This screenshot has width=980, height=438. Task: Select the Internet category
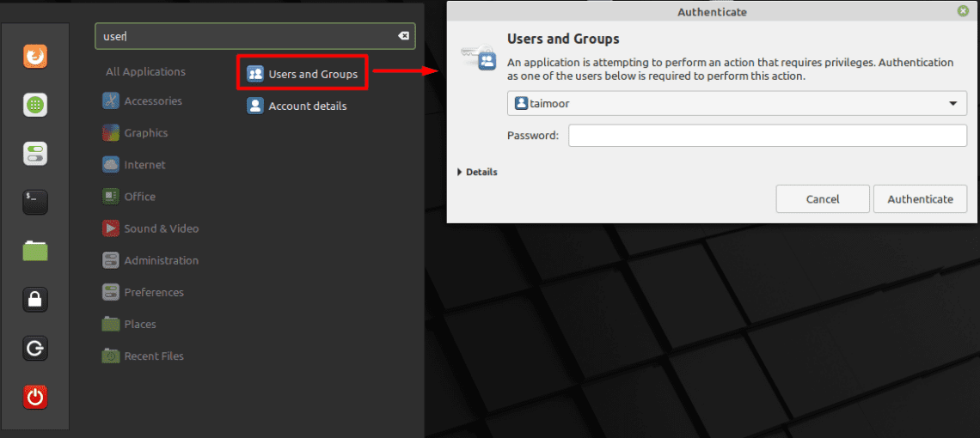[x=134, y=165]
